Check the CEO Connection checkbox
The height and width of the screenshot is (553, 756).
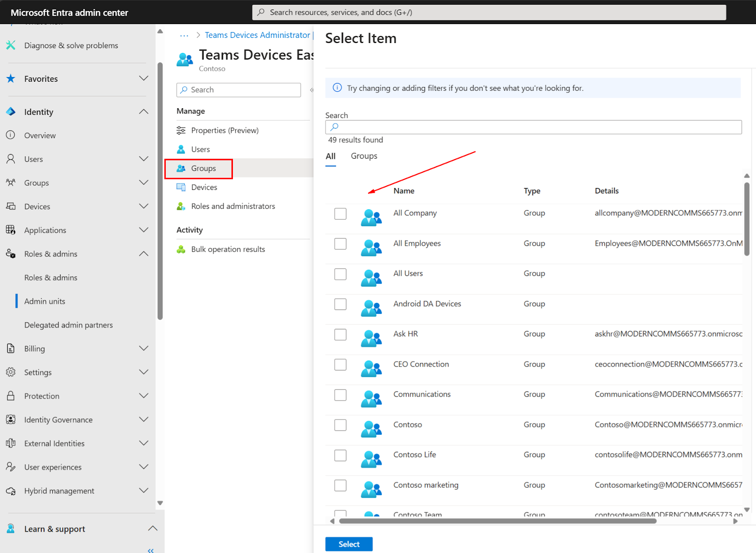(x=340, y=364)
